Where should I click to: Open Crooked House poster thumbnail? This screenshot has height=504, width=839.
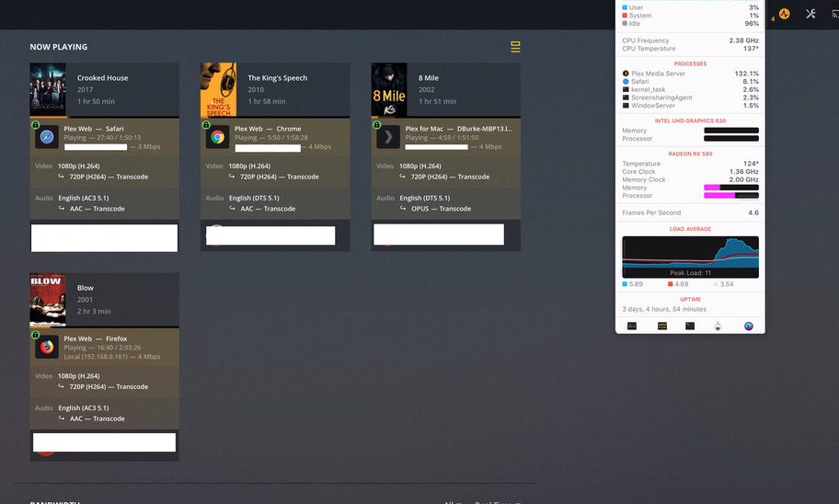(48, 89)
